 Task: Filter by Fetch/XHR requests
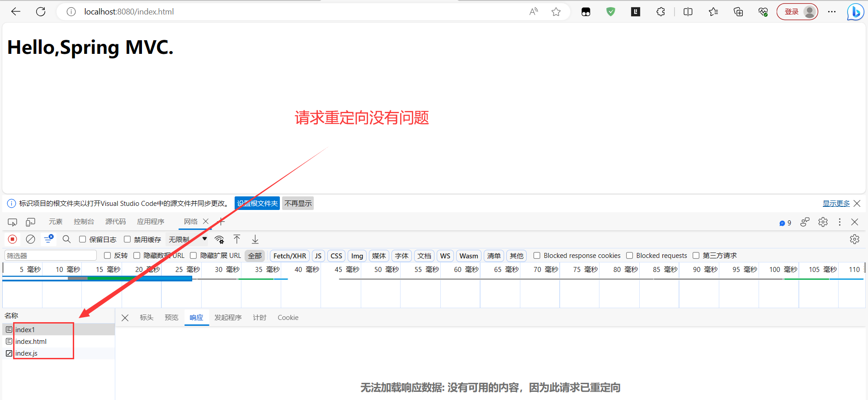coord(290,256)
